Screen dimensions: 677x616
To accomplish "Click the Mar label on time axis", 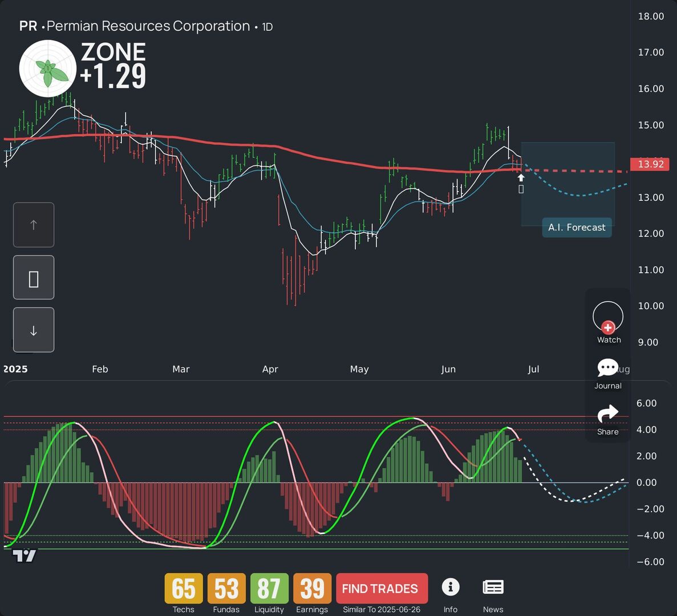I will click(x=181, y=369).
